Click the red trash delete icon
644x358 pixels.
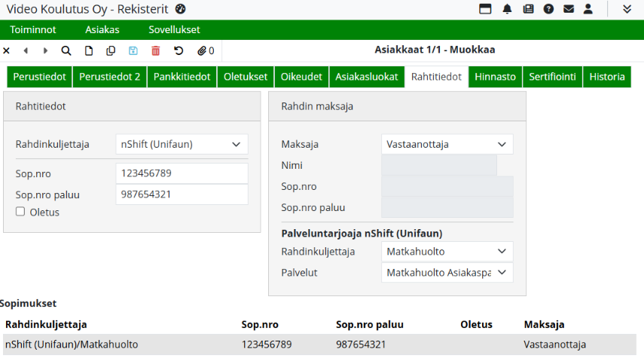click(x=156, y=50)
